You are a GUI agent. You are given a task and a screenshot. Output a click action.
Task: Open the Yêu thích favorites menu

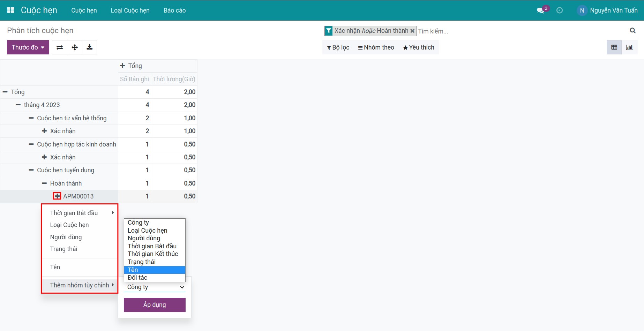419,47
